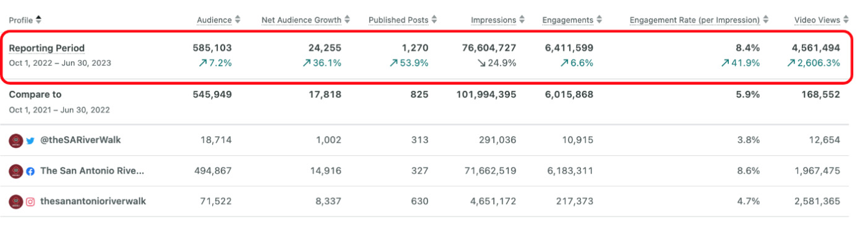Sort by Profile column arrow icon
The height and width of the screenshot is (227, 868).
click(x=38, y=20)
